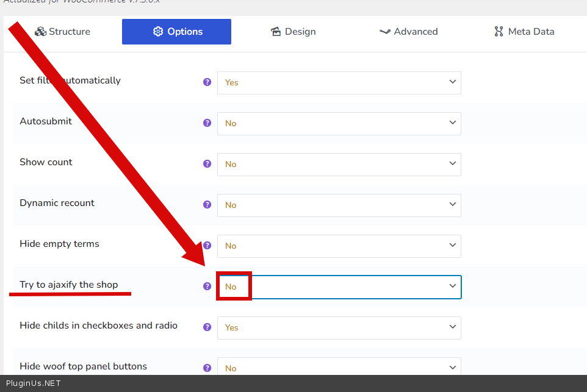Switch to the Structure tab
This screenshot has width=587, height=392.
pyautogui.click(x=62, y=32)
